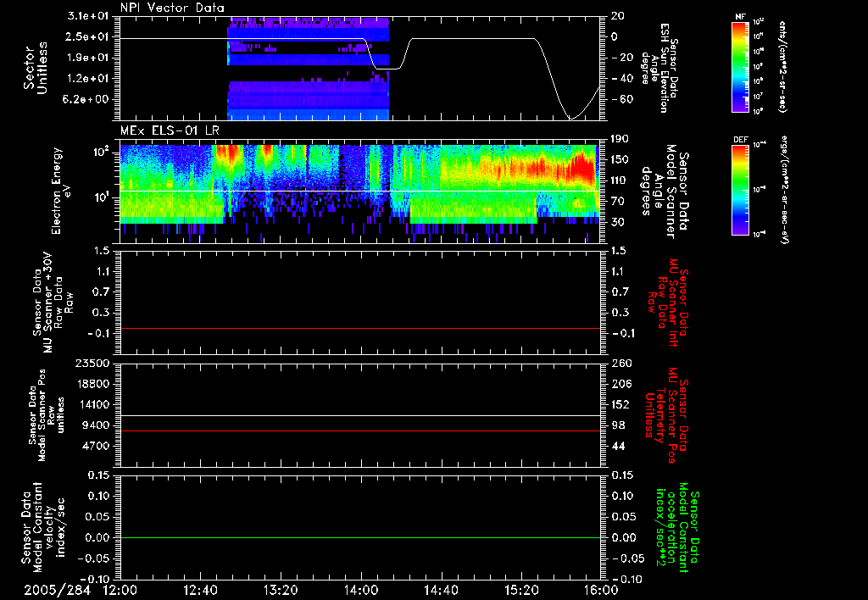Click the "44" telemetry axis tick
The height and width of the screenshot is (600, 868).
tap(618, 446)
